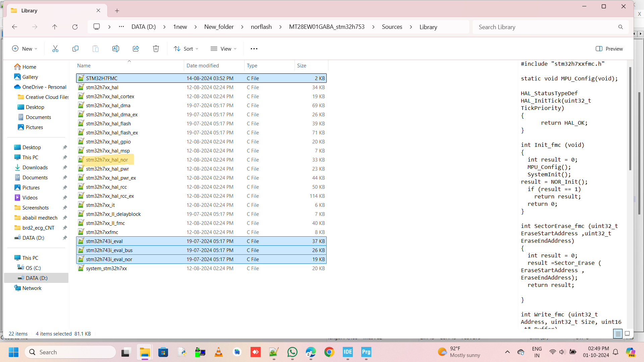Paste from clipboard using toolbar icon
The height and width of the screenshot is (362, 644).
(x=96, y=49)
